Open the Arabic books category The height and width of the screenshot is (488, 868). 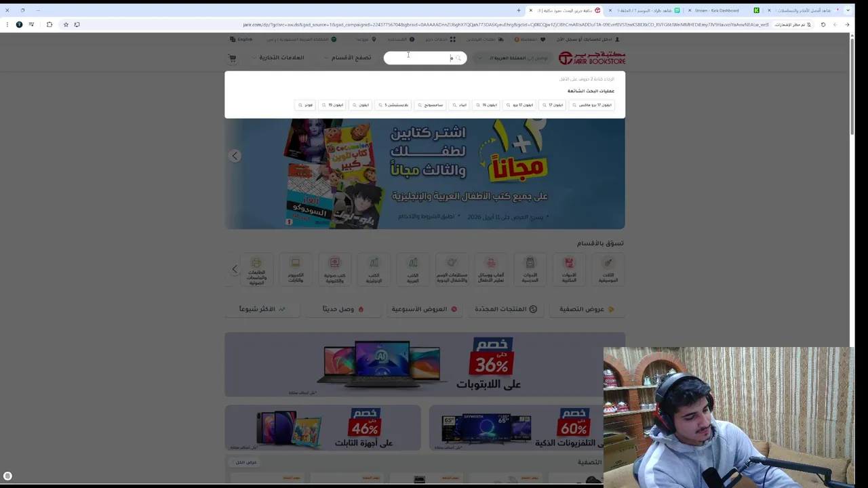413,270
